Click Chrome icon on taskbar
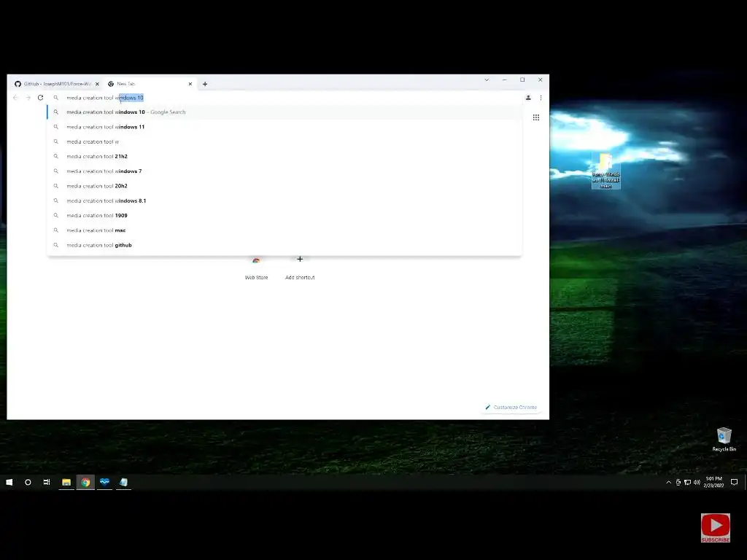The width and height of the screenshot is (747, 560). point(85,482)
